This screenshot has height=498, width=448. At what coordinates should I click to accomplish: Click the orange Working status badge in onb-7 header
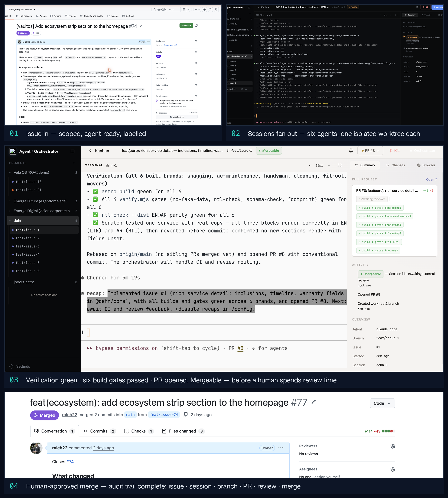[x=353, y=7]
